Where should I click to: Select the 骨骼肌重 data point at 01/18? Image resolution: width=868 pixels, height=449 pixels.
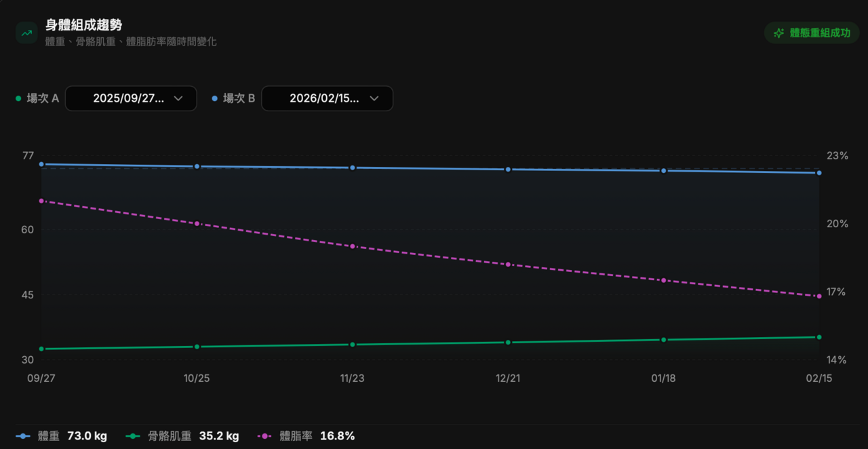tap(663, 340)
